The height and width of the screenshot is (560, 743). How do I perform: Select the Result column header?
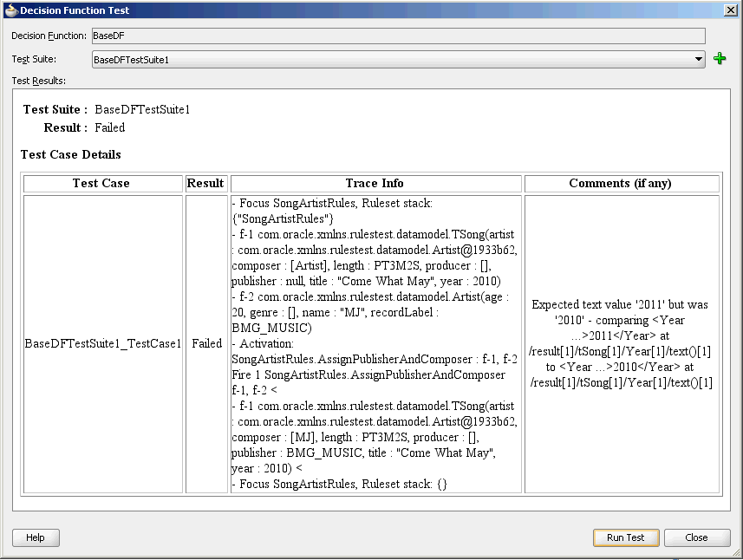(x=206, y=184)
